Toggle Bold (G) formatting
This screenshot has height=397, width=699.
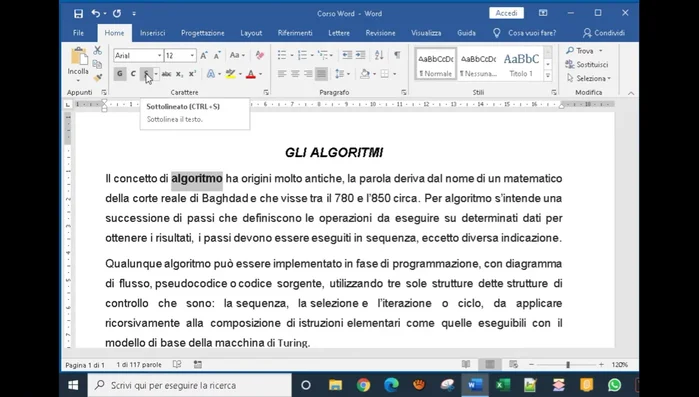coord(119,74)
